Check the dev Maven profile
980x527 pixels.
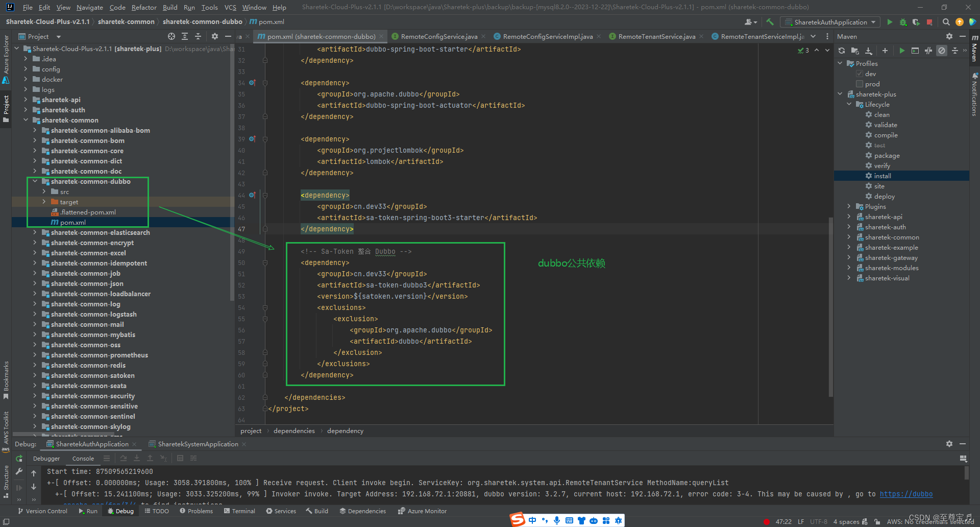pos(860,74)
